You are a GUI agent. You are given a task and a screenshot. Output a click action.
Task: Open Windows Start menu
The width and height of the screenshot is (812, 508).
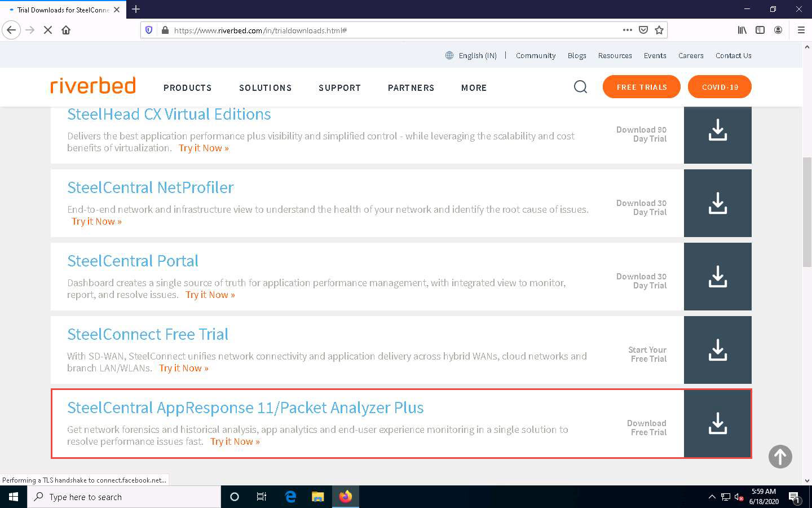[14, 497]
